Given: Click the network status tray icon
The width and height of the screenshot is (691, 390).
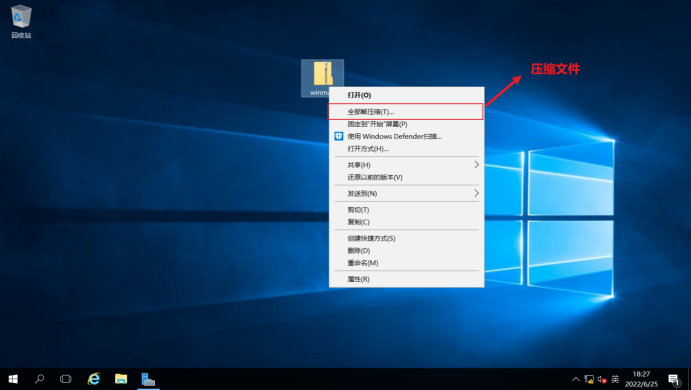Looking at the screenshot, I should pyautogui.click(x=589, y=379).
